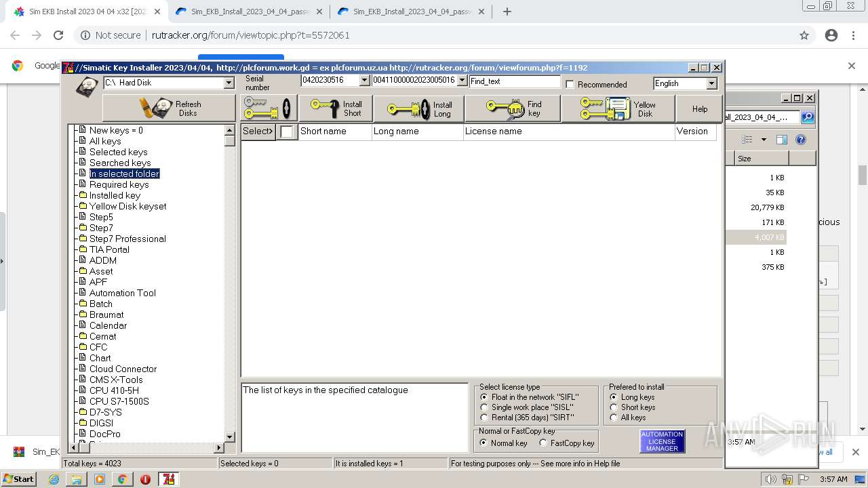Open the Explorer help icon
The image size is (868, 488).
point(801,140)
